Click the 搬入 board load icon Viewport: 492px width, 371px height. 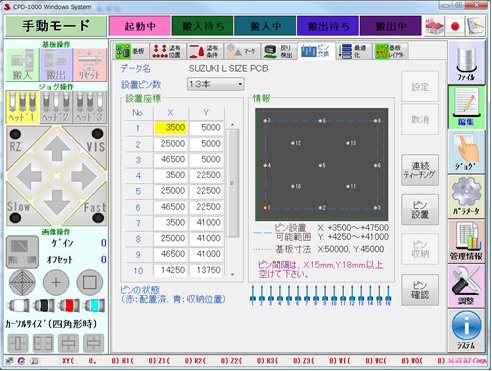22,65
